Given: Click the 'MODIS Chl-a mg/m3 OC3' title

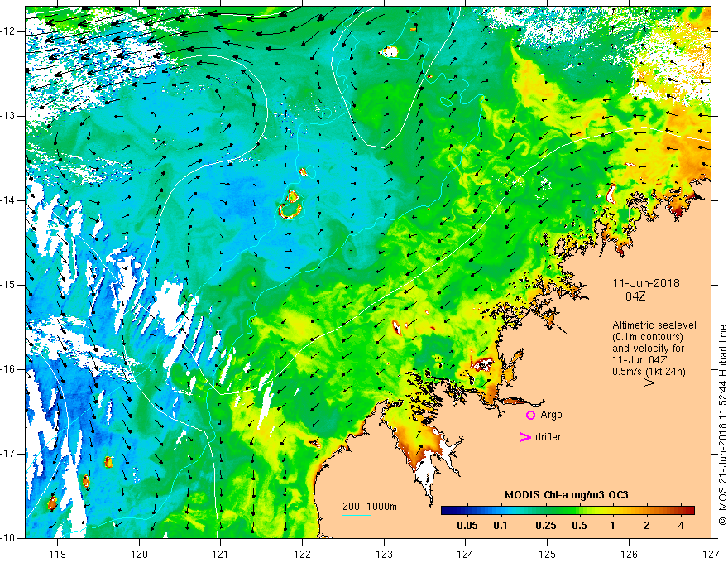Looking at the screenshot, I should 567,495.
